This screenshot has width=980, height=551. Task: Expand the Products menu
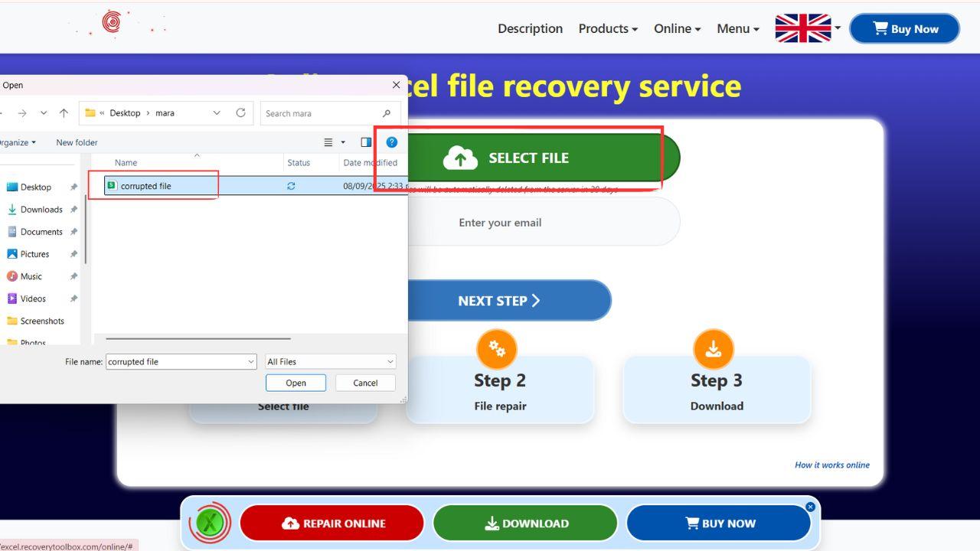click(x=608, y=28)
